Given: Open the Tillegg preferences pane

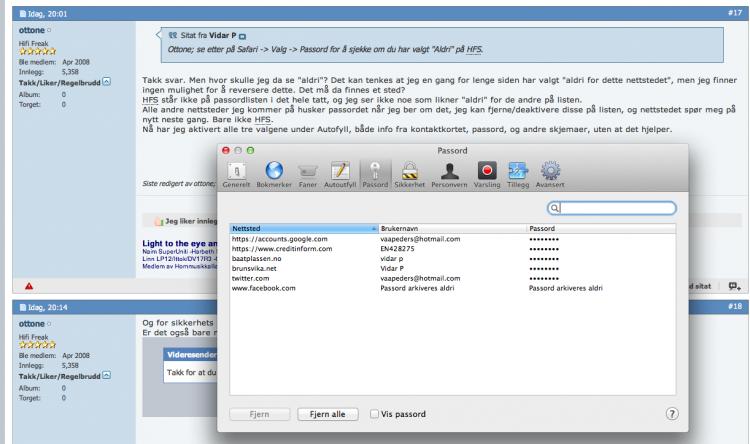Looking at the screenshot, I should tap(518, 175).
